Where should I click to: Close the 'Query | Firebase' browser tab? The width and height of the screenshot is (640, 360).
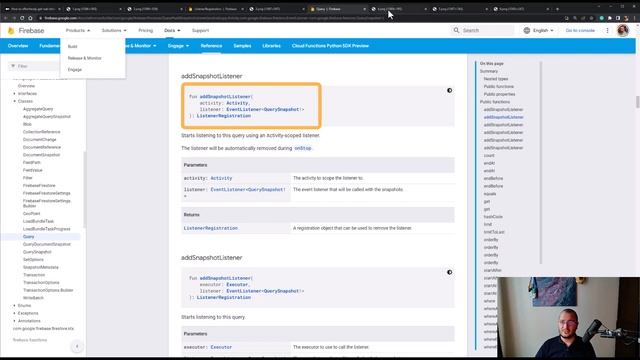[364, 9]
